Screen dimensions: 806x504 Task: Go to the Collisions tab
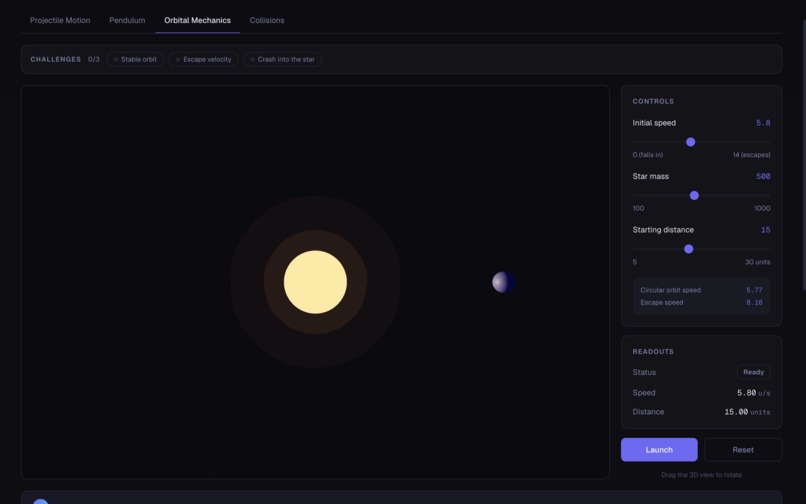[267, 21]
